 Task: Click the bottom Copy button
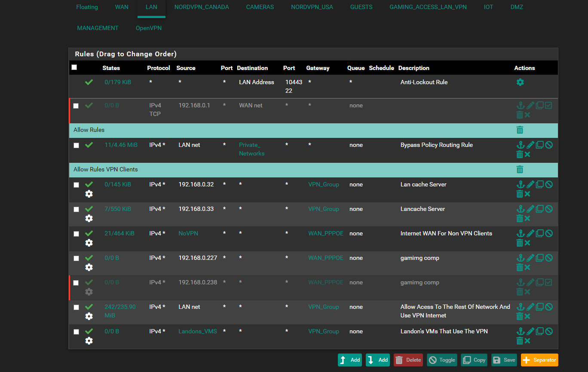click(x=474, y=360)
